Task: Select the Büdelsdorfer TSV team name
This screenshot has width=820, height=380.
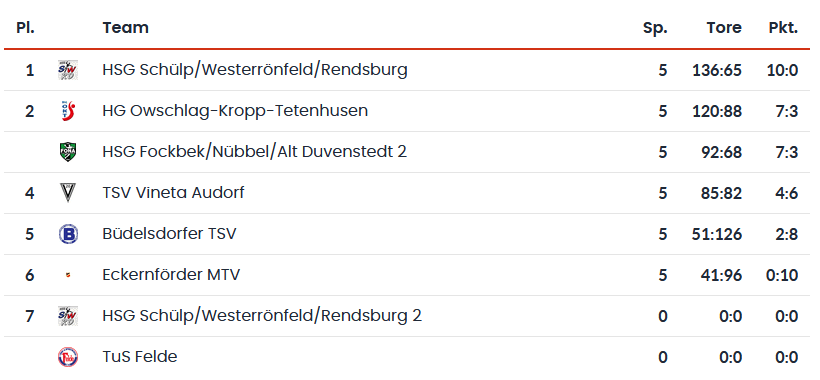Action: click(169, 234)
